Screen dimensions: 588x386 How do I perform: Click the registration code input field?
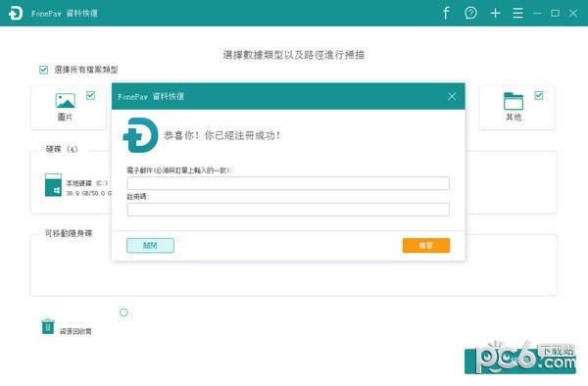pyautogui.click(x=288, y=210)
